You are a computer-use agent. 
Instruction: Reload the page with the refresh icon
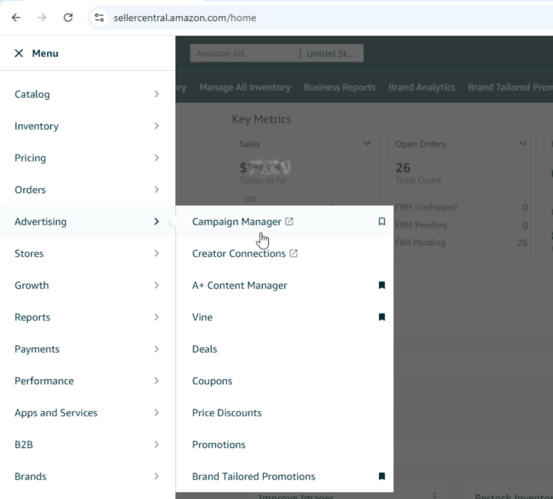coord(68,18)
